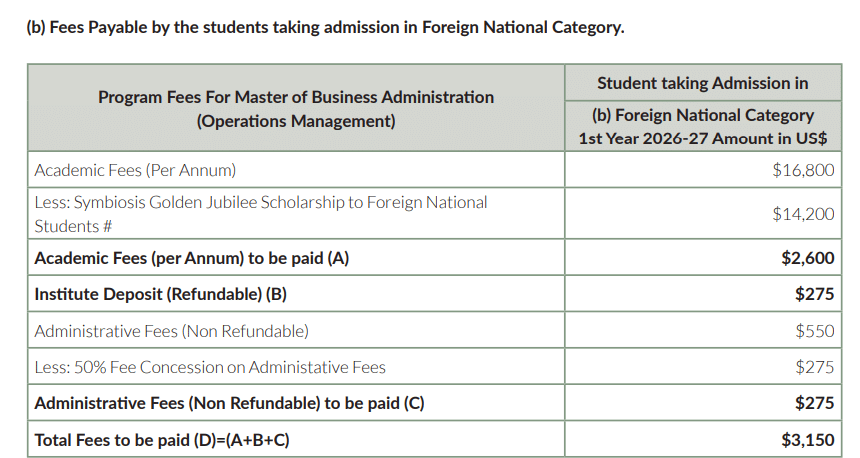Screen dimensions: 860x458
Task: Click the Administrative Fees (C) $275 amount
Action: pos(814,404)
